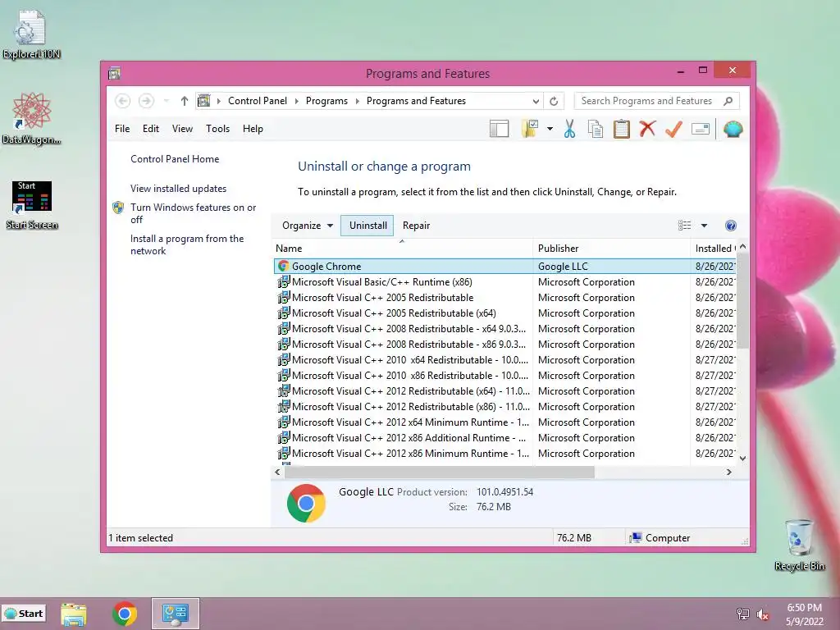Screen dimensions: 840x630
Task: Click the Refresh button next to address bar
Action: 554,101
